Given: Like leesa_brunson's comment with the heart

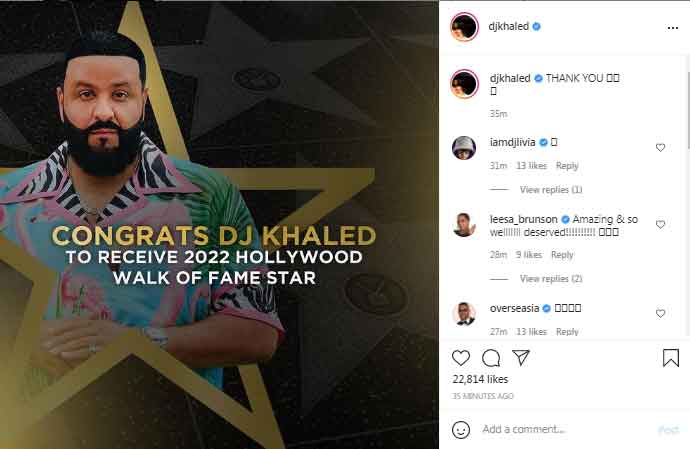Looking at the screenshot, I should tap(660, 224).
